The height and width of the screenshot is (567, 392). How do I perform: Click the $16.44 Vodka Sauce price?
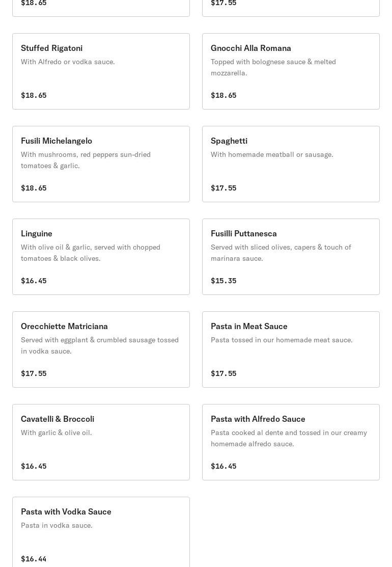click(34, 559)
